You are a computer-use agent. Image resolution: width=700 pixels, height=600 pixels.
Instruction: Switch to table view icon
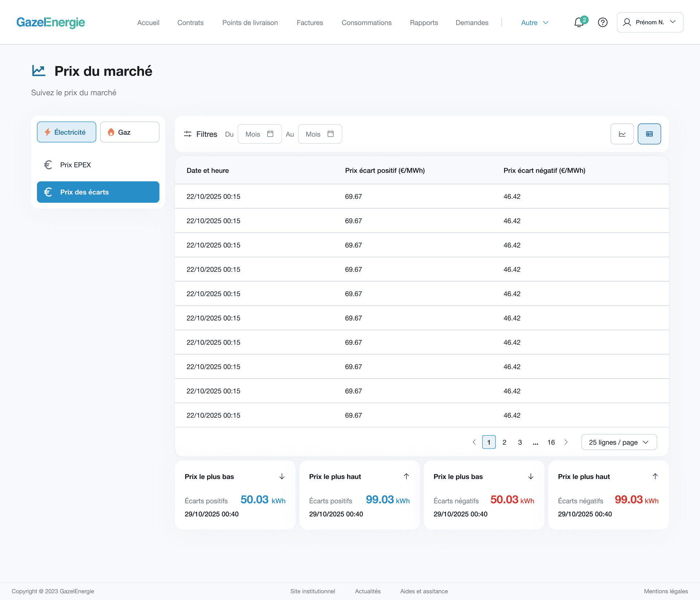[649, 134]
